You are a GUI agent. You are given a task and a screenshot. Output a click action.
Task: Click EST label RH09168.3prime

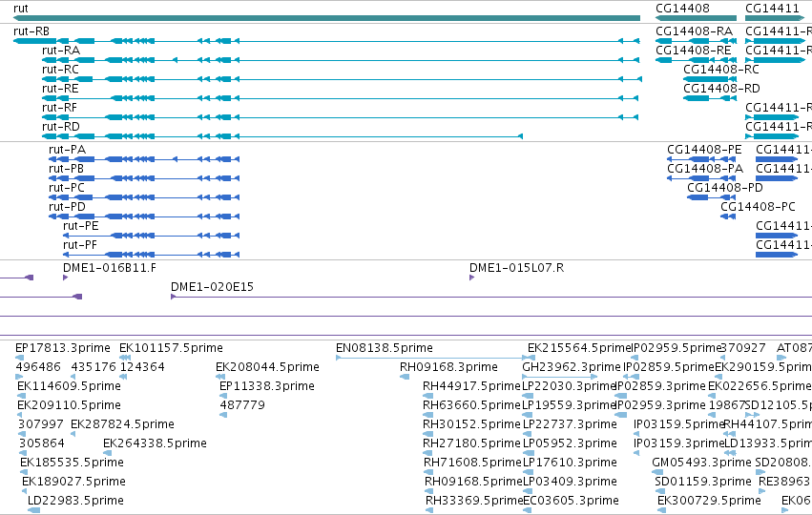click(x=449, y=367)
